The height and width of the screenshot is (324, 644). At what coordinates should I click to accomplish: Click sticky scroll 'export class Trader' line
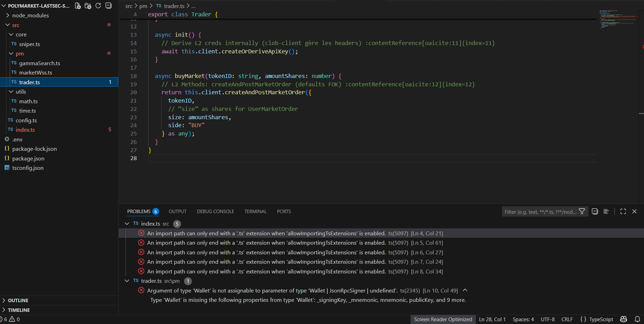coord(183,14)
